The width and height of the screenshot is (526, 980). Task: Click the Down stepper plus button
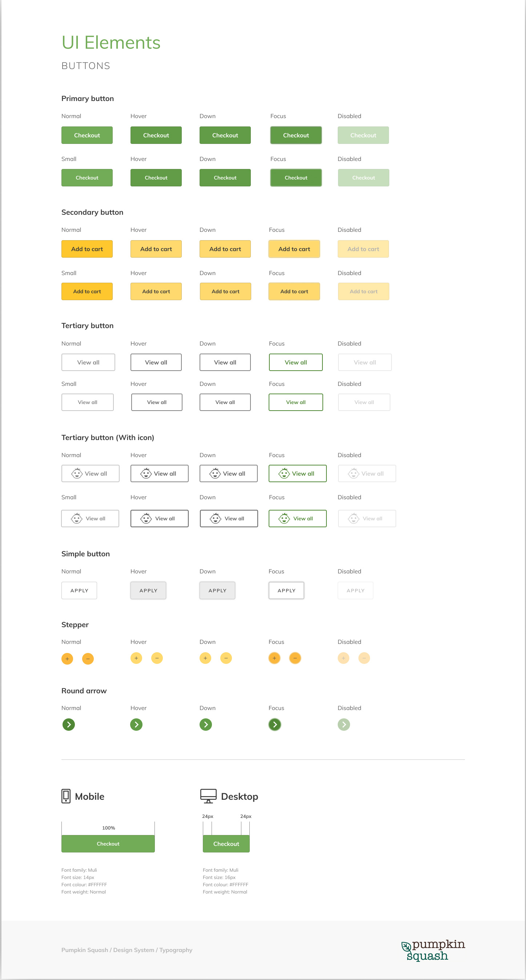pos(205,658)
